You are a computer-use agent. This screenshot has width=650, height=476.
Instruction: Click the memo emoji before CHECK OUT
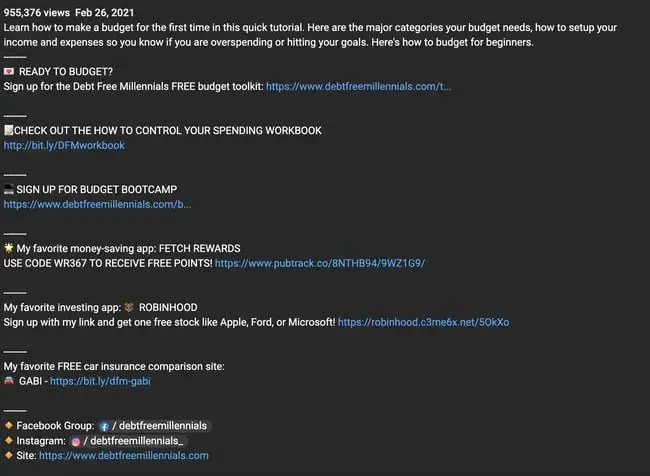tap(9, 131)
